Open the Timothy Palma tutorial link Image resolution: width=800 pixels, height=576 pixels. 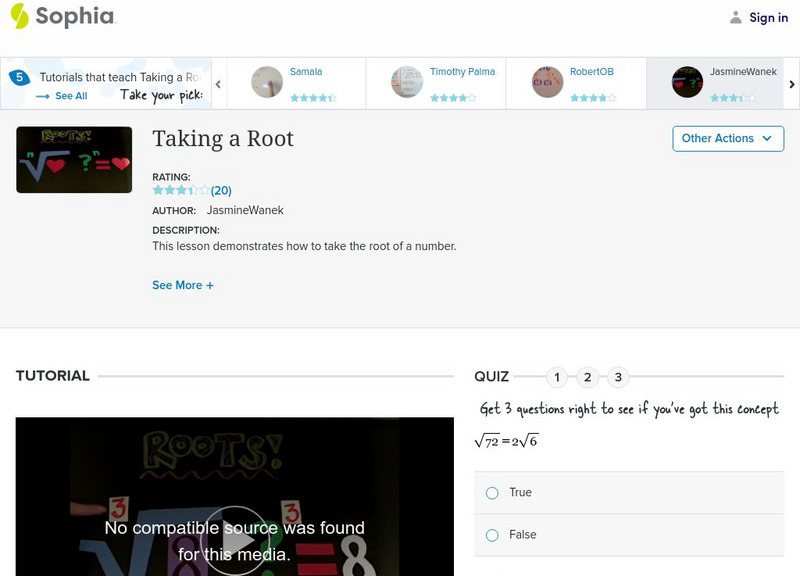click(x=462, y=72)
